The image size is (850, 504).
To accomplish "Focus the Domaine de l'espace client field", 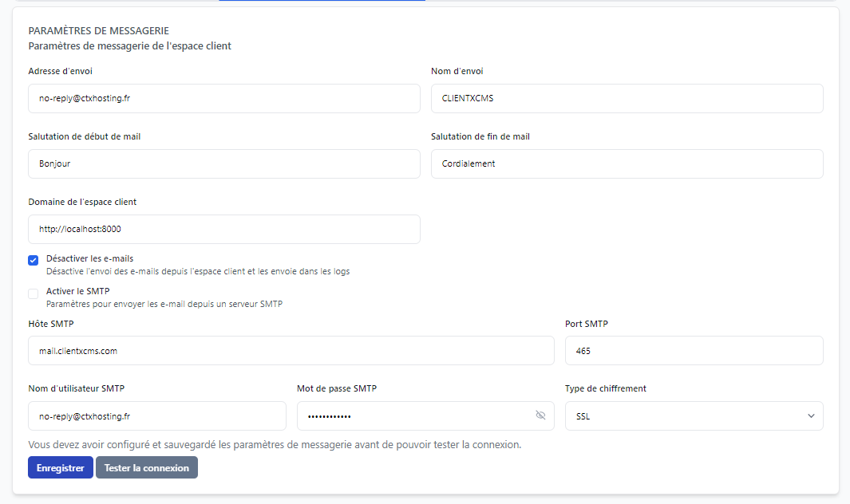I will tap(223, 230).
